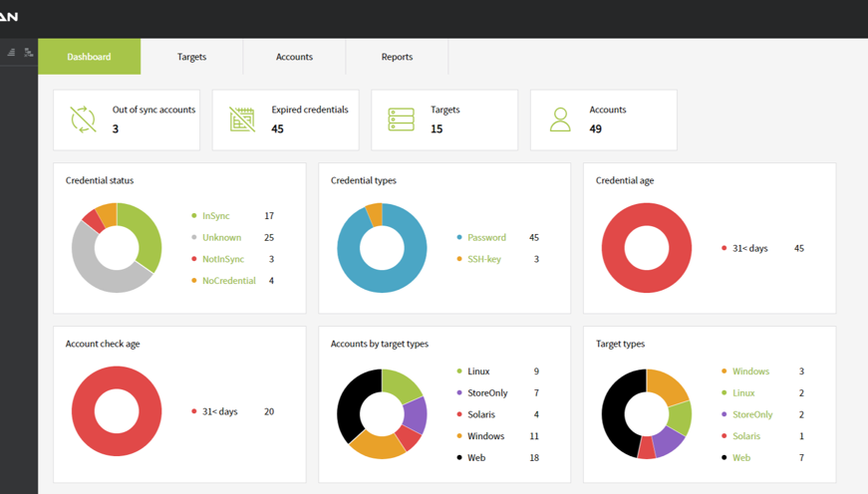The height and width of the screenshot is (494, 868).
Task: Click the list view icon in sidebar
Action: [11, 53]
